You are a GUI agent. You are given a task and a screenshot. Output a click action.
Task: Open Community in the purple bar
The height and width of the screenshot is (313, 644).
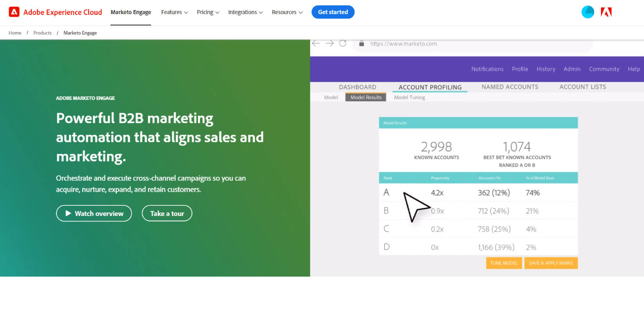click(x=604, y=69)
